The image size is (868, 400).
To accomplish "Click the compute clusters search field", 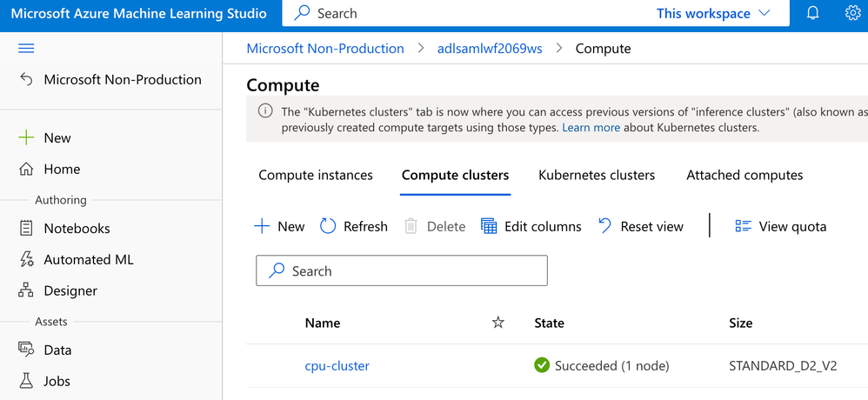I will 402,271.
